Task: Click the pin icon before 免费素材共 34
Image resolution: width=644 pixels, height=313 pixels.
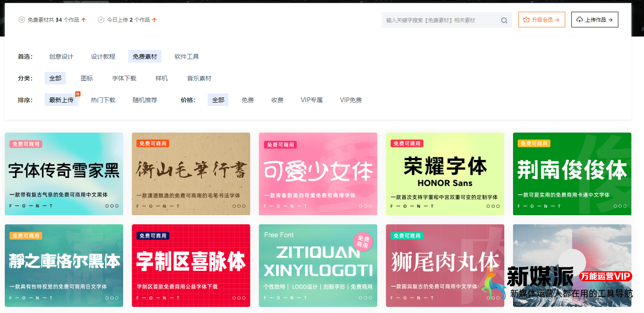Action: coord(21,20)
